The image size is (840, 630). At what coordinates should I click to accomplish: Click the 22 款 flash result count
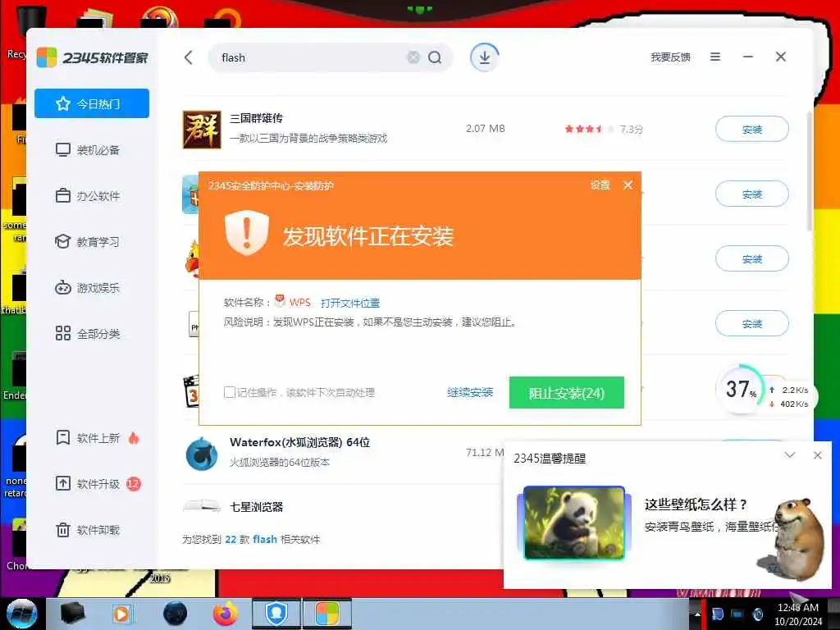click(x=251, y=540)
